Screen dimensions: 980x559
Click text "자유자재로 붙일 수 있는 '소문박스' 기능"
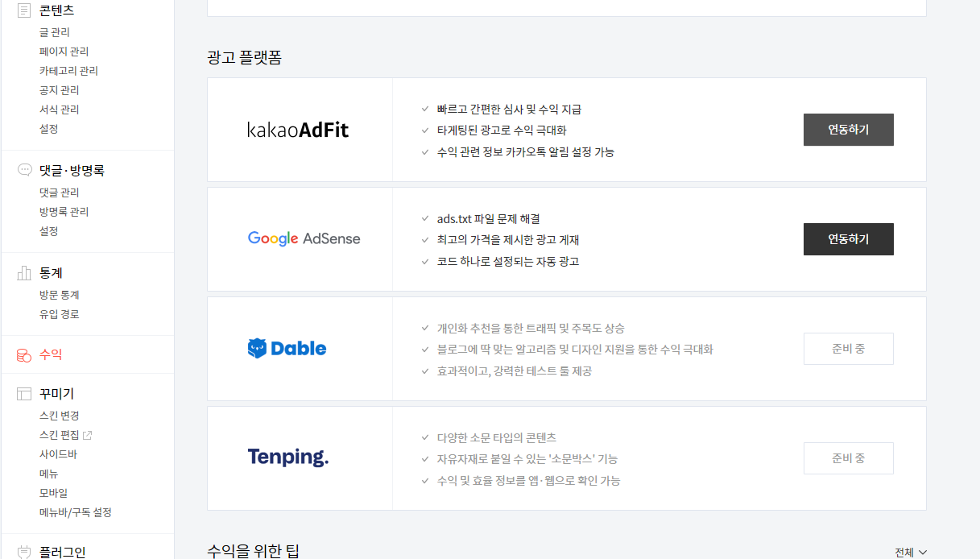tap(527, 458)
